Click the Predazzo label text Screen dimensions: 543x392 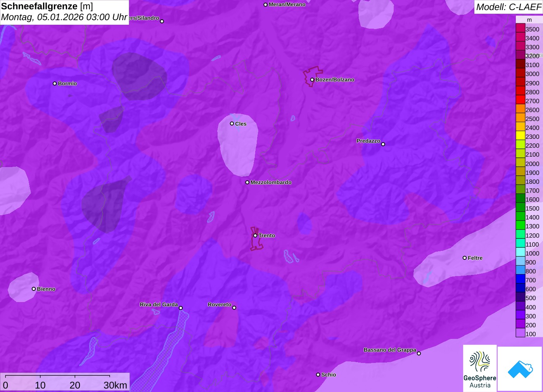click(368, 141)
